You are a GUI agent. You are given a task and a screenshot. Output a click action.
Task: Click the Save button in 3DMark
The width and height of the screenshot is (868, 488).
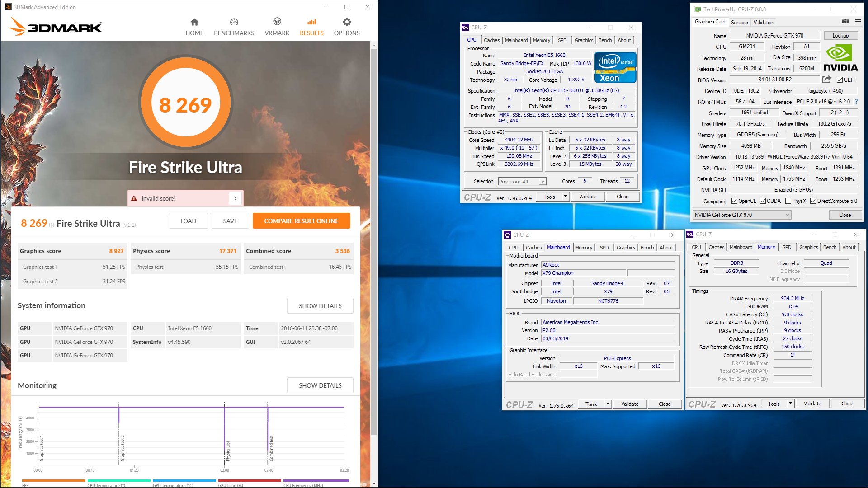[230, 221]
